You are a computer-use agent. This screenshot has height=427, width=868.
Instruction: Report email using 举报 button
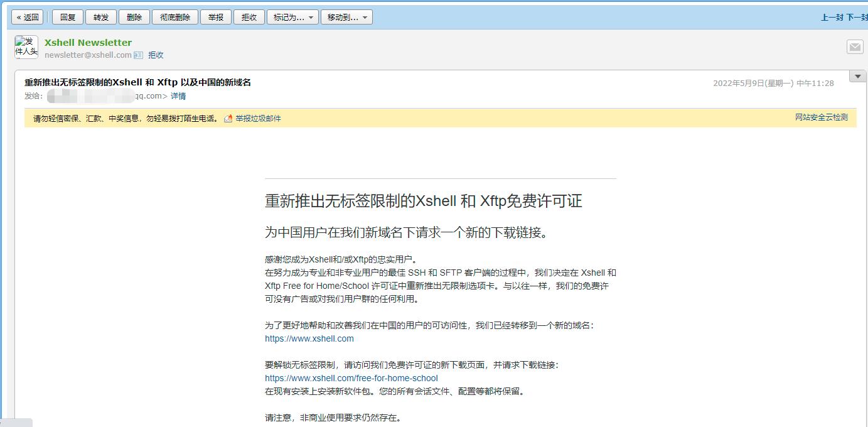click(x=216, y=17)
